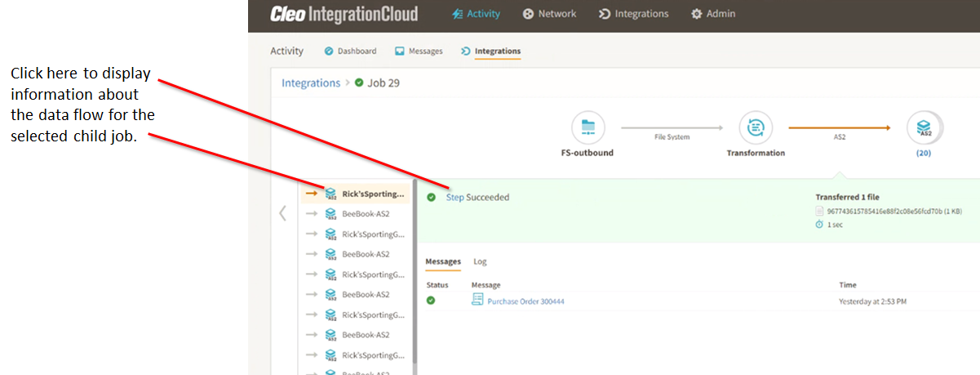Open the Purchase Order 300444 link
980x375 pixels.
[x=525, y=301]
